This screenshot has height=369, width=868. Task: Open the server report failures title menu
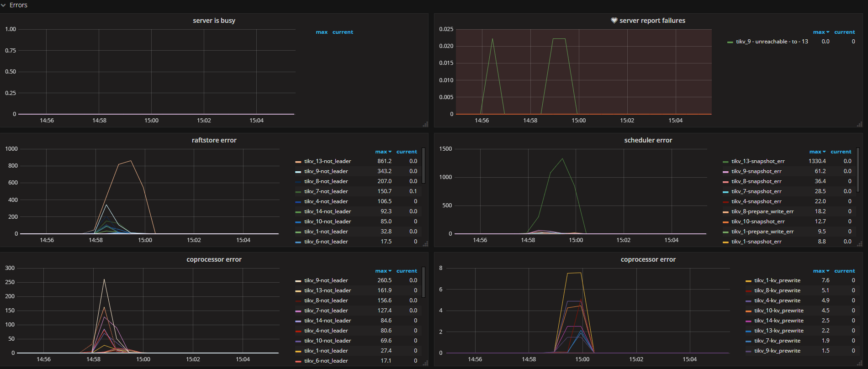pos(652,21)
